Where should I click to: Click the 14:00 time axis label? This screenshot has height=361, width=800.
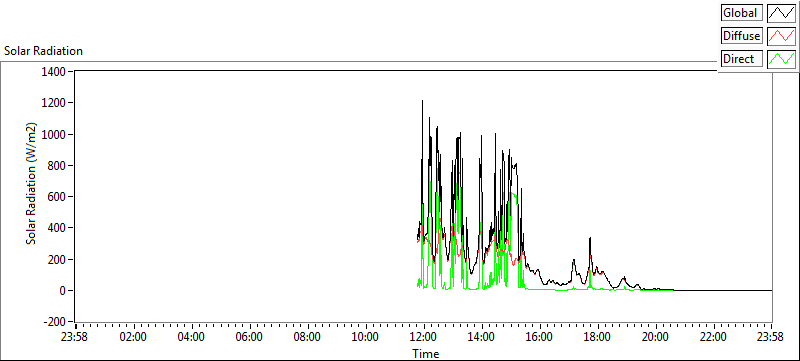click(x=482, y=337)
